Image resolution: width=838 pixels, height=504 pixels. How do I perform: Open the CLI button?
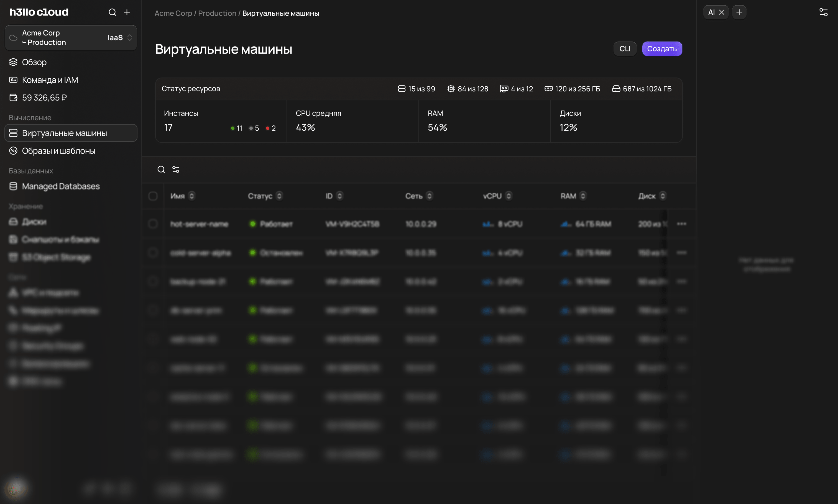click(625, 49)
